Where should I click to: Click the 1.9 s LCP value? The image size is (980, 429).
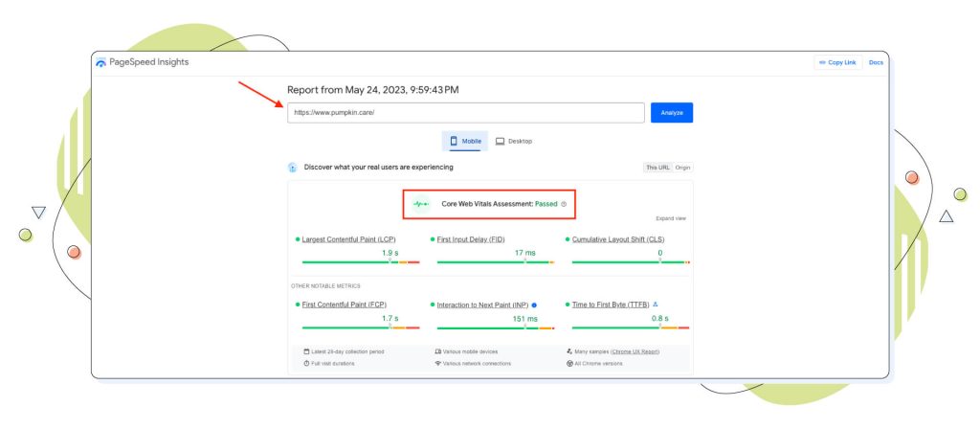click(390, 253)
